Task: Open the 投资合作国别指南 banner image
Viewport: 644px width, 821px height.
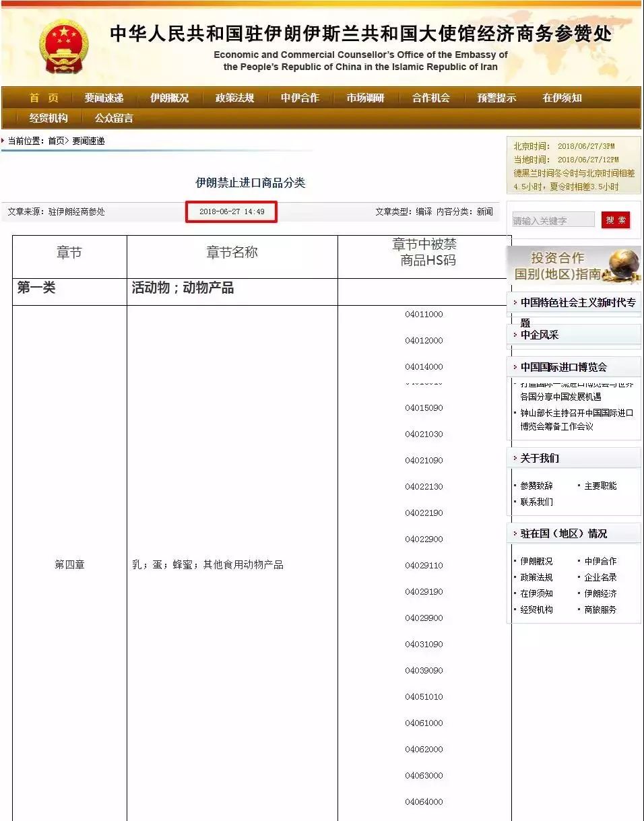Action: click(573, 265)
